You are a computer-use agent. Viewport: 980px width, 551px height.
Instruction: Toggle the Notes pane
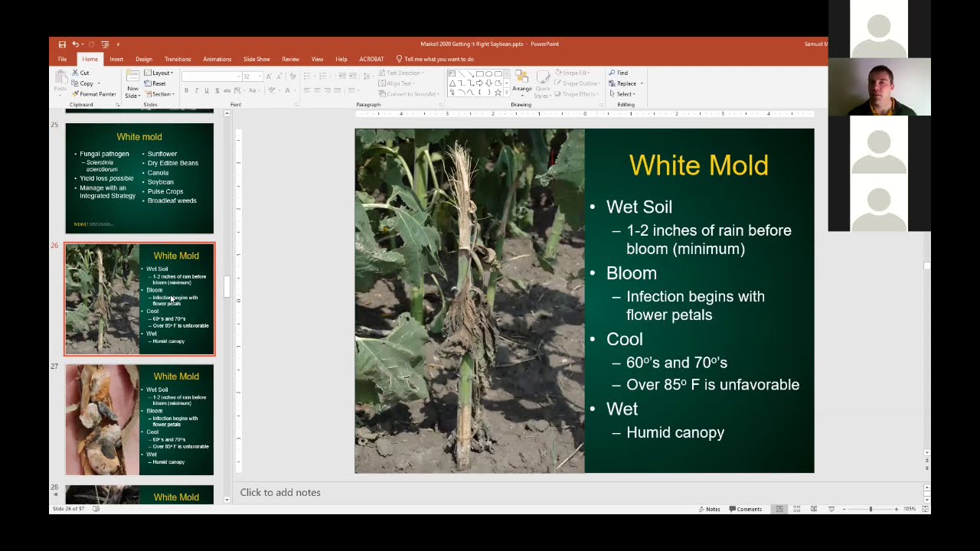[x=709, y=509]
